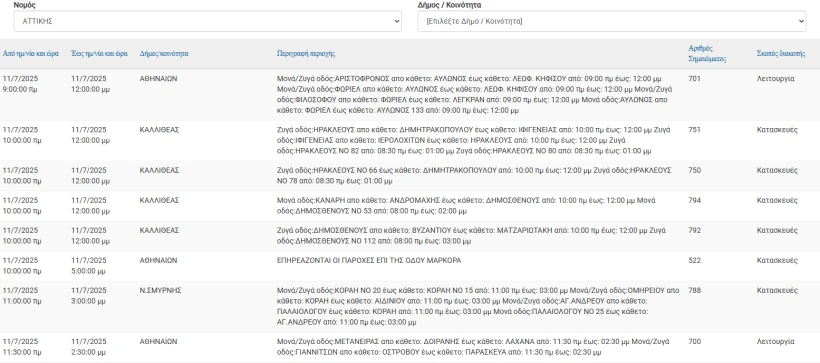The height and width of the screenshot is (363, 820).
Task: Click end time '11/7/2025 5:00:00 μμ'
Action: (90, 266)
